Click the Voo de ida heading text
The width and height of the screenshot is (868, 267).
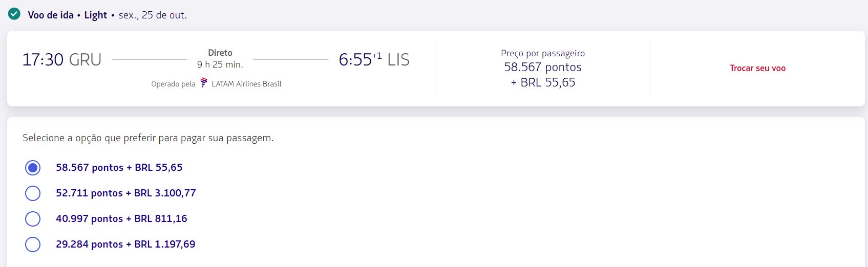pos(51,15)
